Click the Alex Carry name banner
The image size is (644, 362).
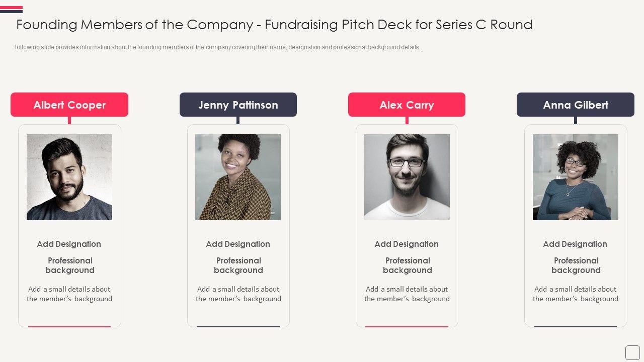tap(407, 105)
